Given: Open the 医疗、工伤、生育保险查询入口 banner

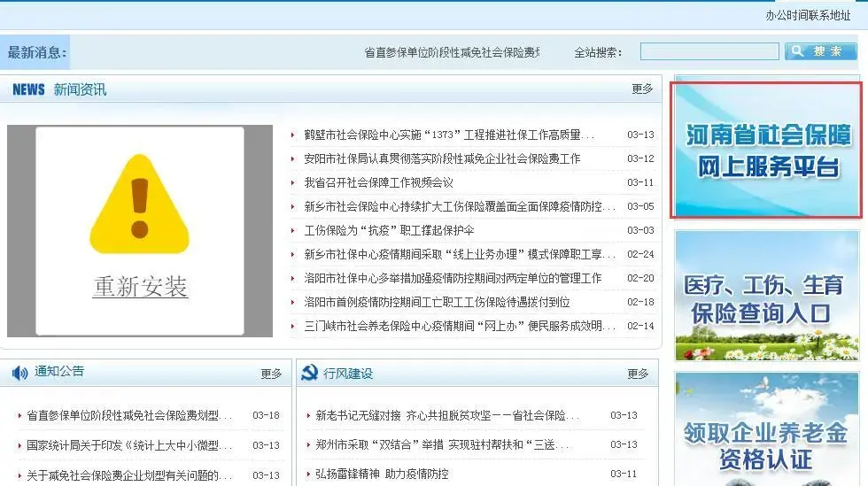Looking at the screenshot, I should (766, 296).
